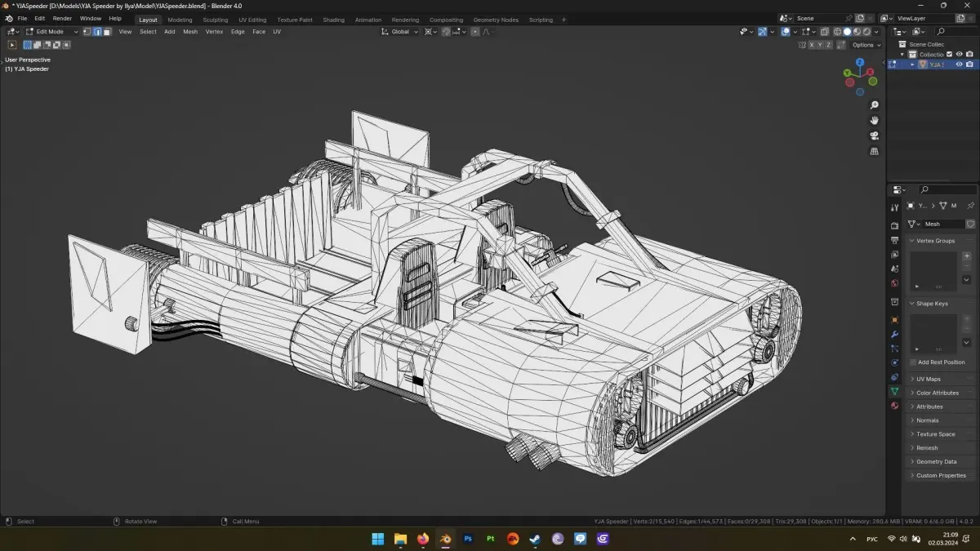Open the Object Constraints properties tab

(x=894, y=377)
